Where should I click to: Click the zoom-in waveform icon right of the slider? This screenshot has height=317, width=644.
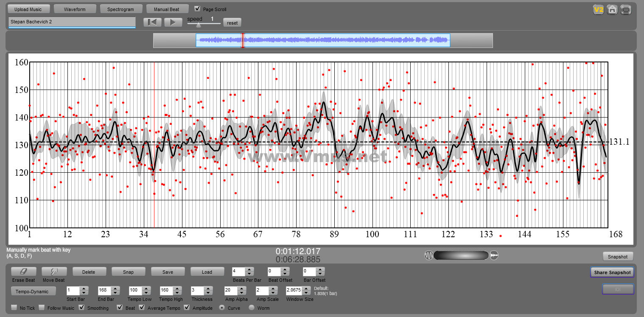494,255
